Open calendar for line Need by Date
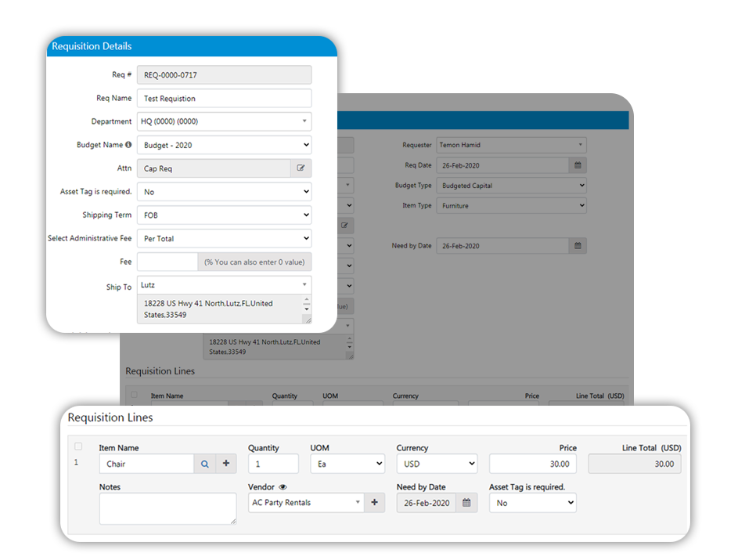The height and width of the screenshot is (560, 756). pyautogui.click(x=466, y=503)
